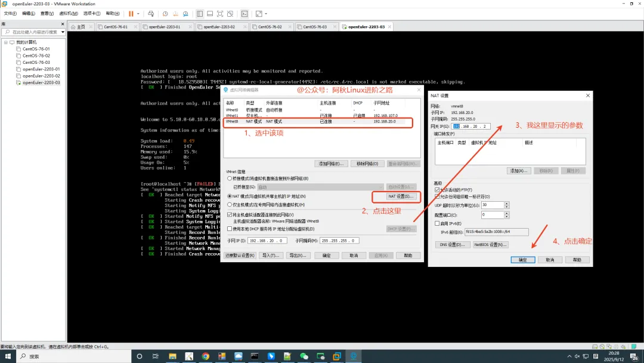644x363 pixels.
Task: Toggle the library sidebar view icon
Action: 200,13
